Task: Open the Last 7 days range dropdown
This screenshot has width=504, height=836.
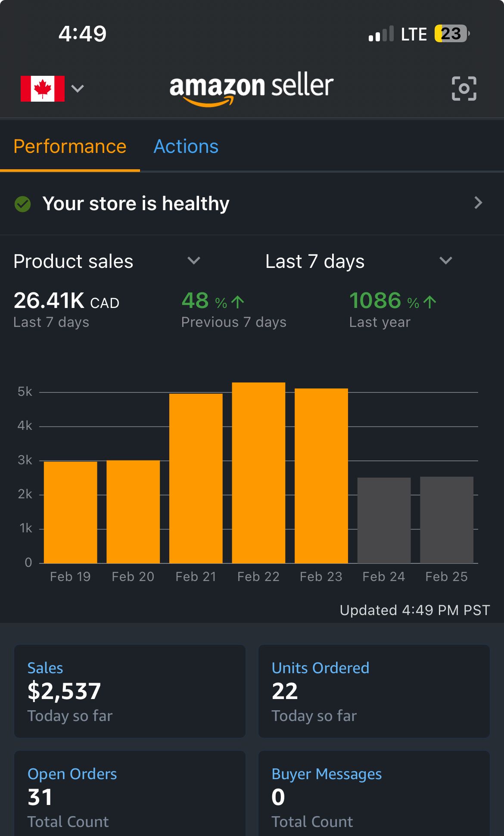Action: point(445,261)
